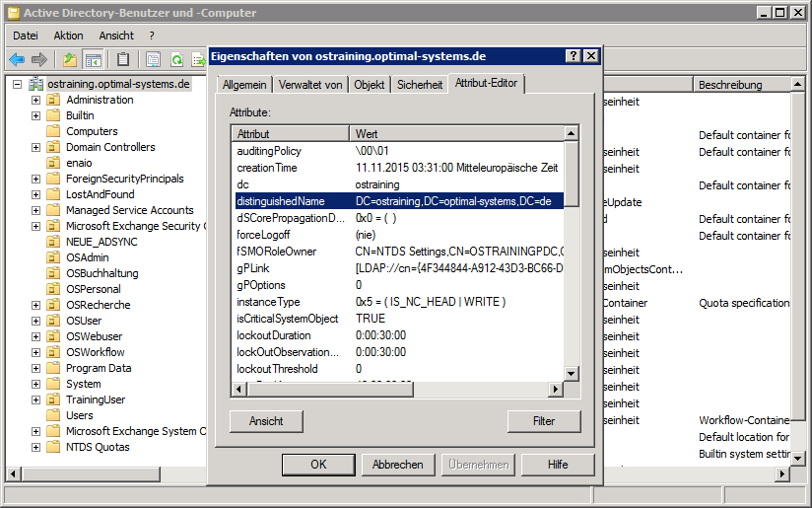Click the Program Data folder icon
This screenshot has height=508, width=812.
click(x=53, y=368)
